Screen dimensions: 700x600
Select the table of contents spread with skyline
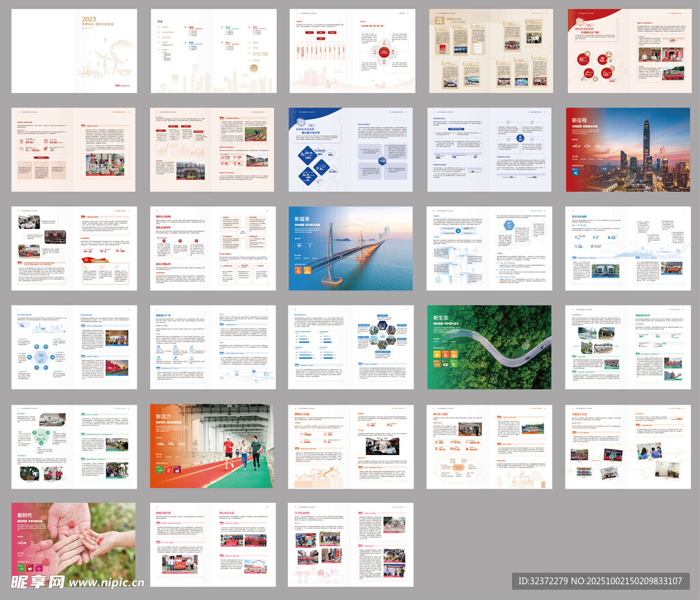tap(213, 51)
